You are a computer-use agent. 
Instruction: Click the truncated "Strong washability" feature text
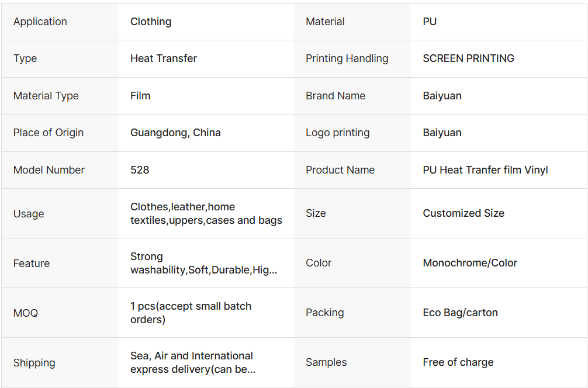click(203, 264)
